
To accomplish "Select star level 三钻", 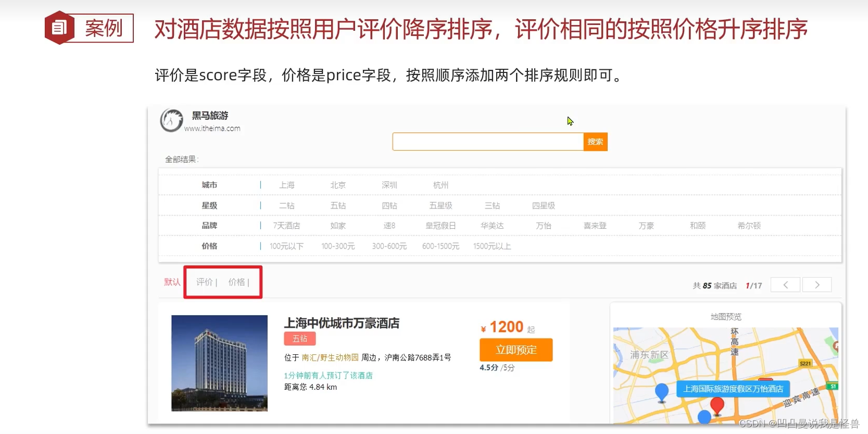I will coord(492,205).
